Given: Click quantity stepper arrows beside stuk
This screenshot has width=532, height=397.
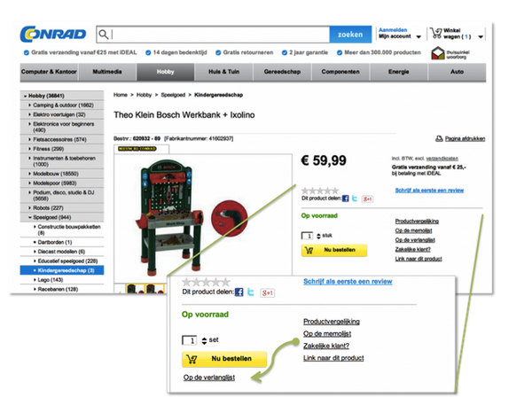Looking at the screenshot, I should [x=318, y=236].
